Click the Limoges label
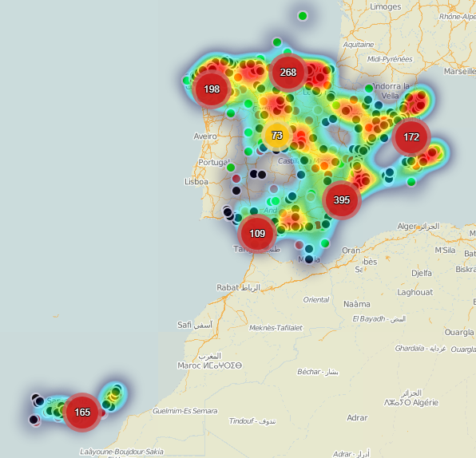This screenshot has width=476, height=458. (x=385, y=6)
